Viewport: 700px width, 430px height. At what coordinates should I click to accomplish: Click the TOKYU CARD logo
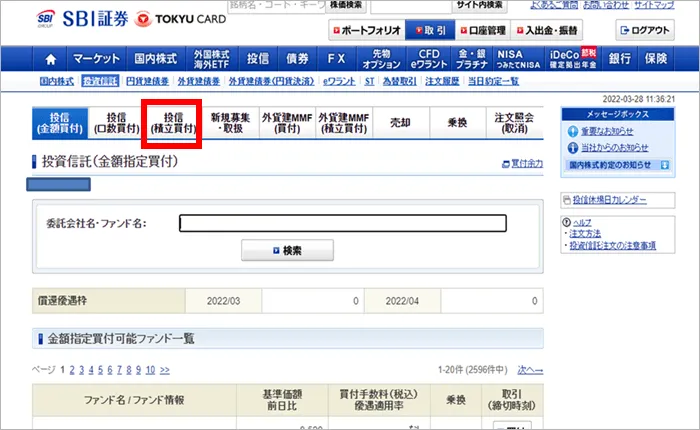(181, 19)
